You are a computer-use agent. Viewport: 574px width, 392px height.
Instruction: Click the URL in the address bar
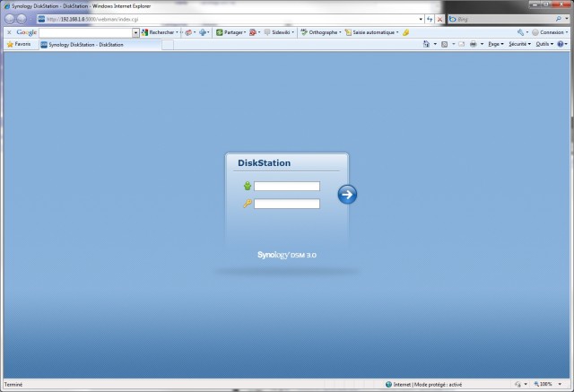pos(92,20)
